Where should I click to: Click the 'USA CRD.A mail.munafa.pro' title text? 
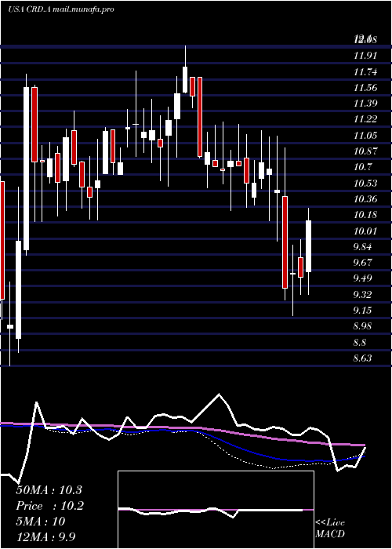(x=60, y=9)
